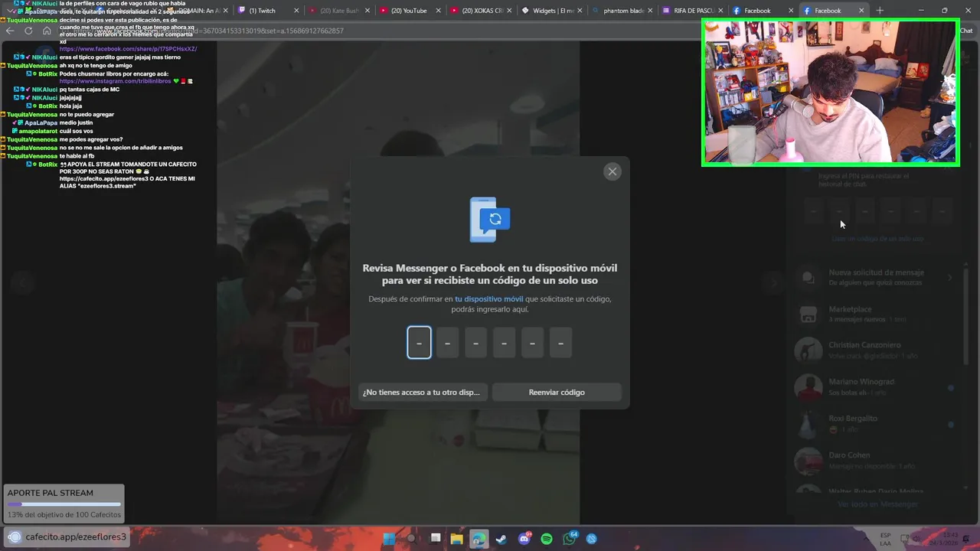Close the active Facebook tab

tap(861, 11)
